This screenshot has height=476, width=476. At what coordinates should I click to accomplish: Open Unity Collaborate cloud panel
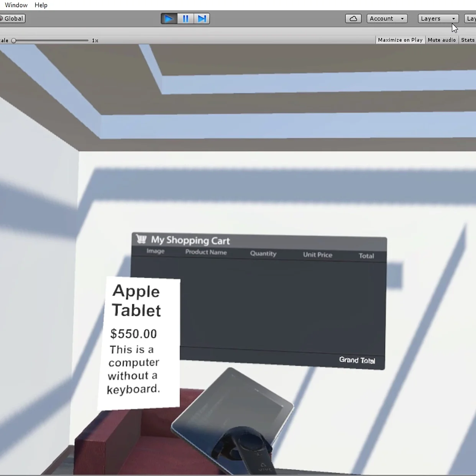click(x=353, y=18)
